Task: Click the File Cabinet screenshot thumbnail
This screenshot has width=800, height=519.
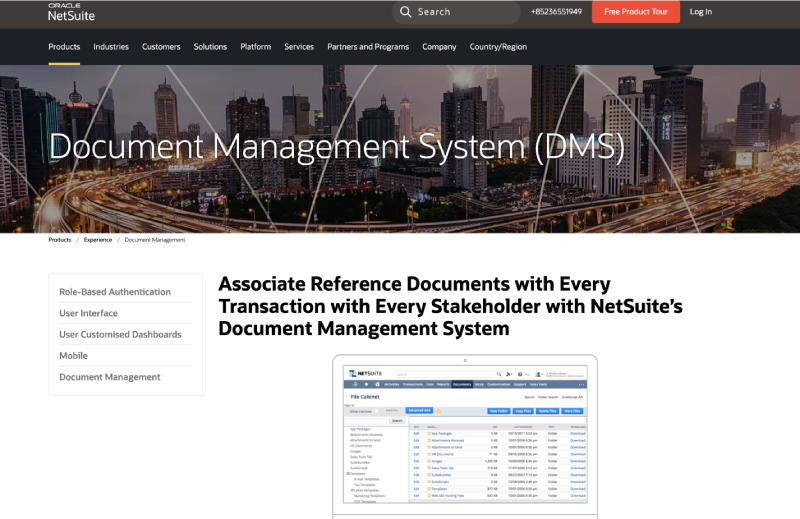Action: pos(465,436)
